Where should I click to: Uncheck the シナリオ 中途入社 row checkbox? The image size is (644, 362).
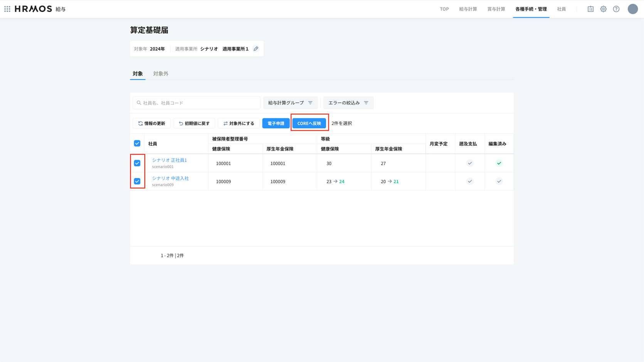coord(137,181)
